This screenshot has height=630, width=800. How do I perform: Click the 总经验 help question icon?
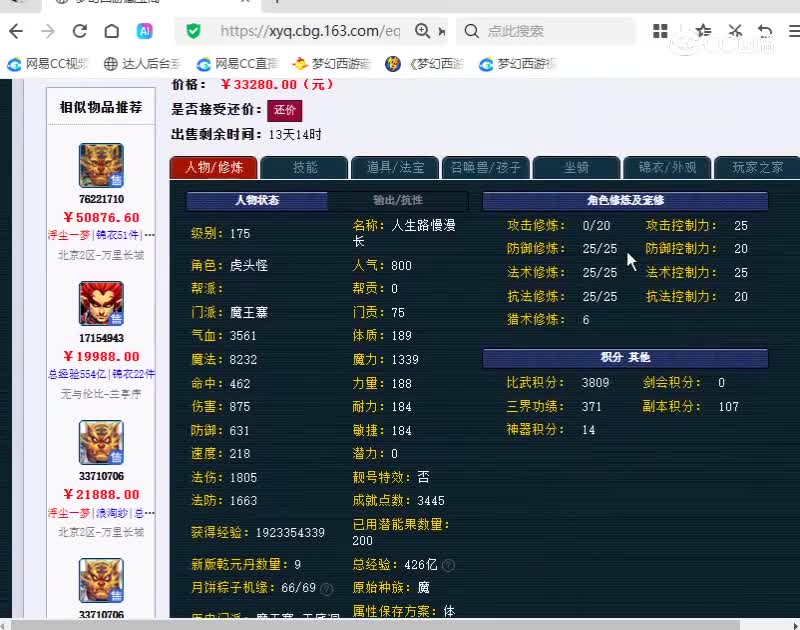tap(448, 565)
